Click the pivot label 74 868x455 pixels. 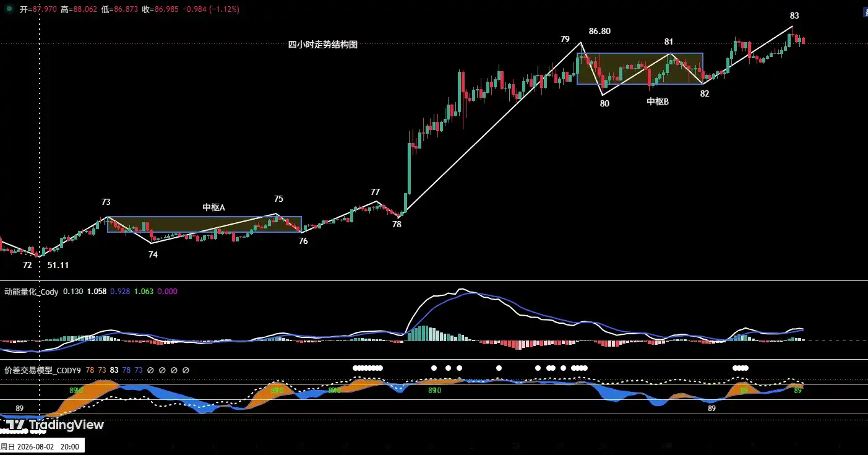click(153, 254)
